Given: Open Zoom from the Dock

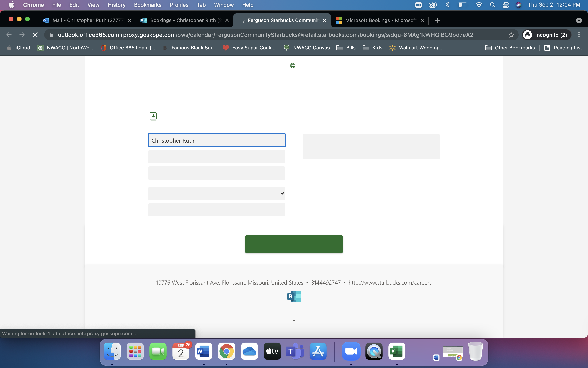Looking at the screenshot, I should pos(351,351).
